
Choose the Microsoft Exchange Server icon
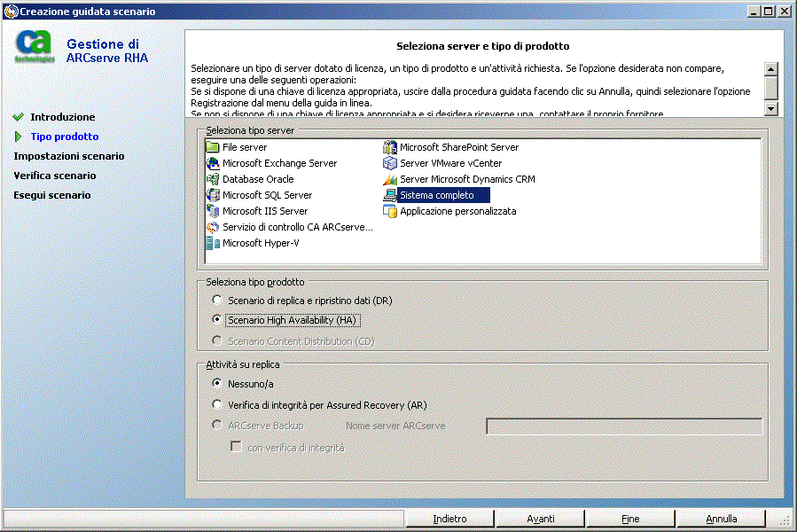tap(212, 163)
